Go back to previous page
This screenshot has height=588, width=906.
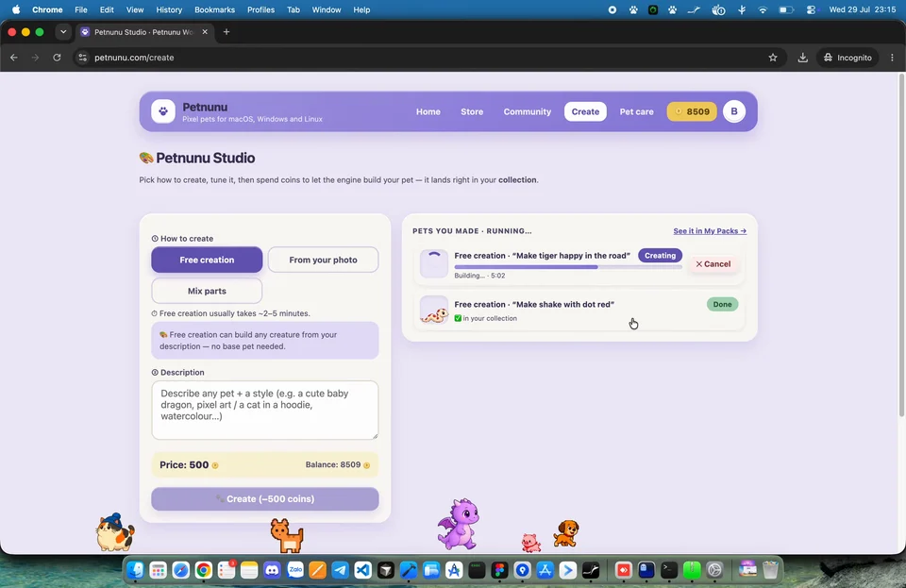(14, 58)
